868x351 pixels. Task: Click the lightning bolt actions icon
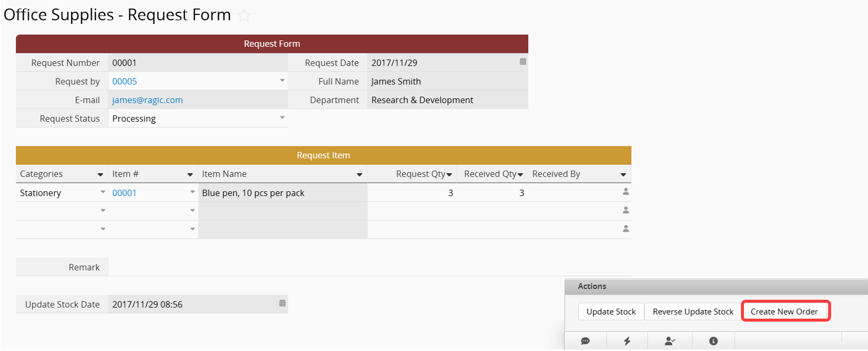(x=627, y=341)
